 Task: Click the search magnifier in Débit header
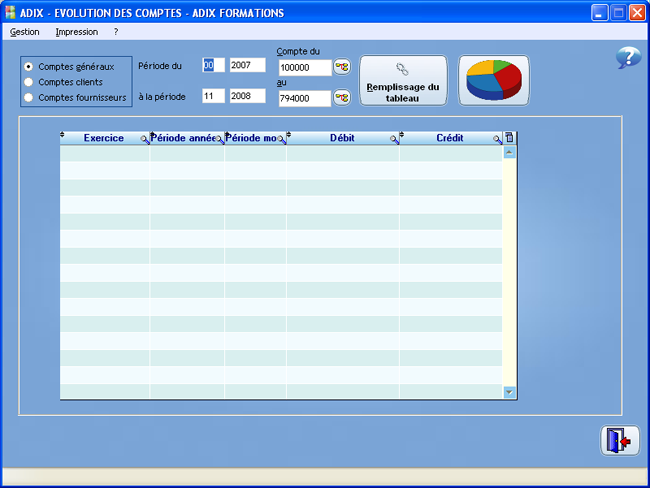click(x=394, y=140)
